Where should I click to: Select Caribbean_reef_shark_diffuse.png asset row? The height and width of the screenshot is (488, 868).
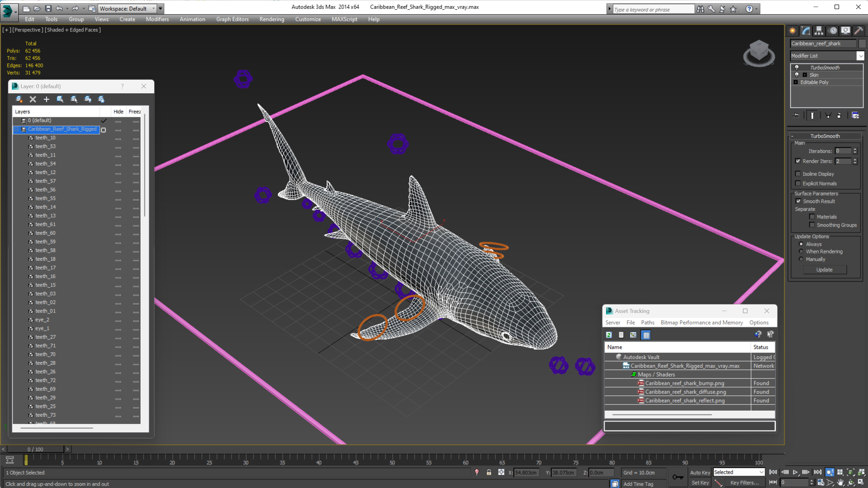click(x=685, y=392)
